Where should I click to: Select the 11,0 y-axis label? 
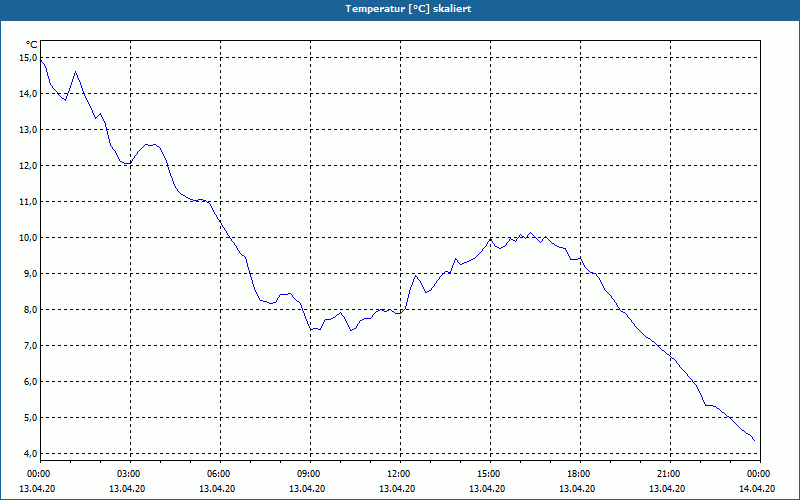point(28,202)
